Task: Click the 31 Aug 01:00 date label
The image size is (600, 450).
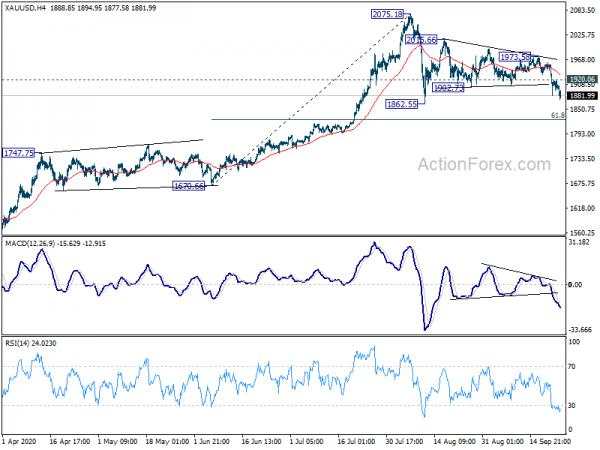Action: [502, 441]
